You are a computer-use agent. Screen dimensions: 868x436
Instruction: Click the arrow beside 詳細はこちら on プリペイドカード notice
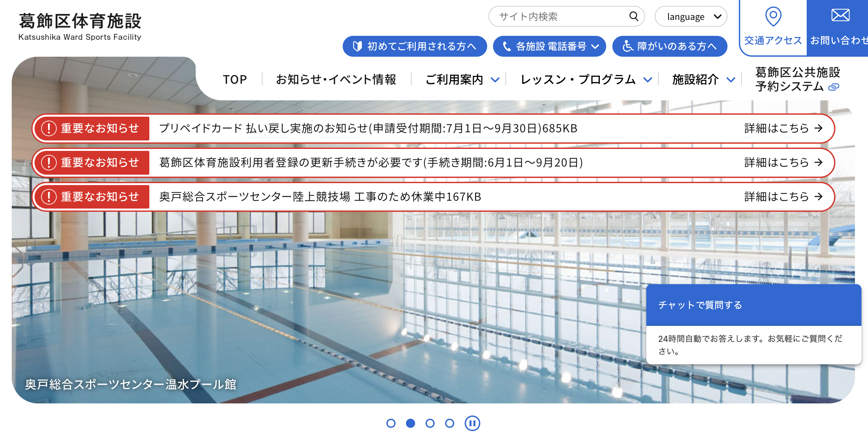(818, 128)
